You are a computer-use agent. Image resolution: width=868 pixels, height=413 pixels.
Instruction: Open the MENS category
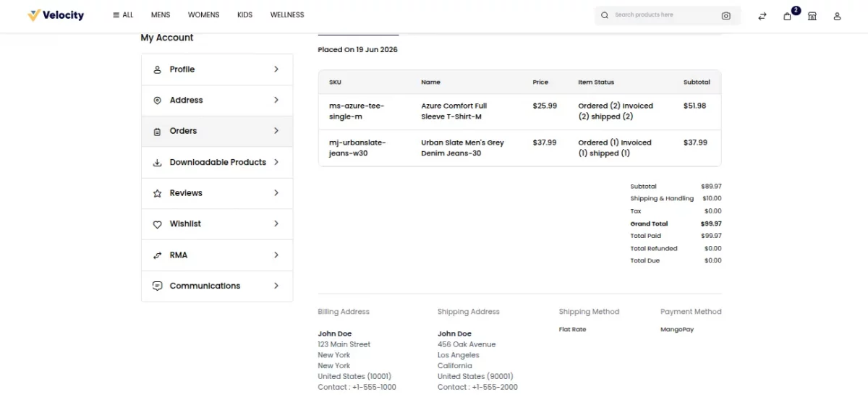click(161, 15)
